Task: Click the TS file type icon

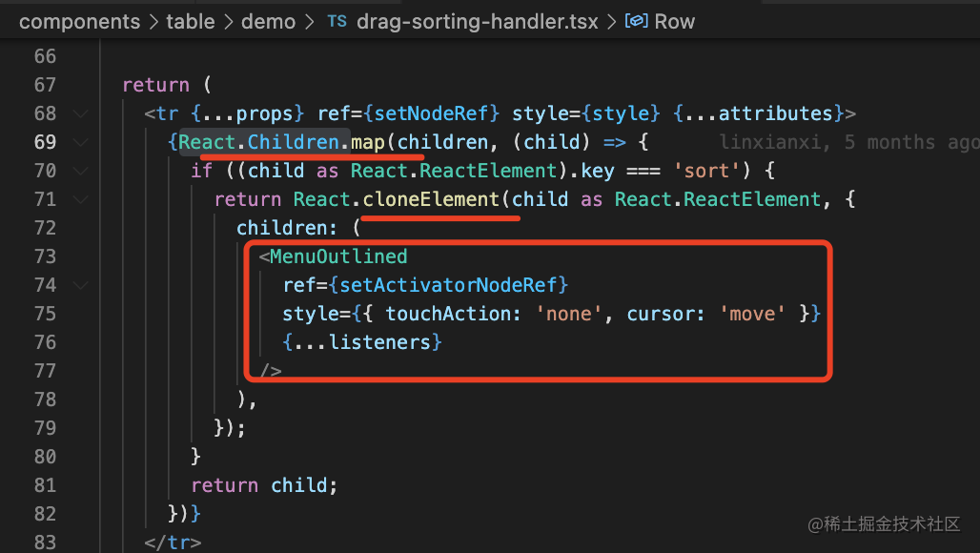Action: 337,22
